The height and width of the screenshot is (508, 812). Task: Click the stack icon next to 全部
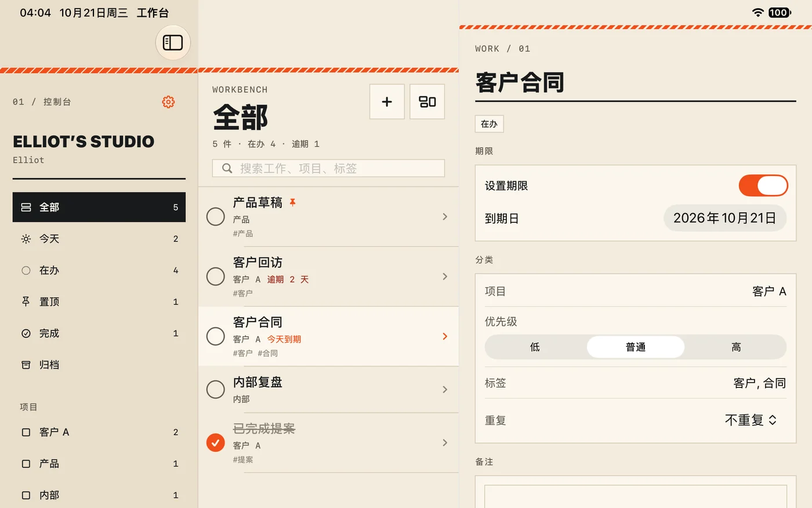(x=26, y=207)
